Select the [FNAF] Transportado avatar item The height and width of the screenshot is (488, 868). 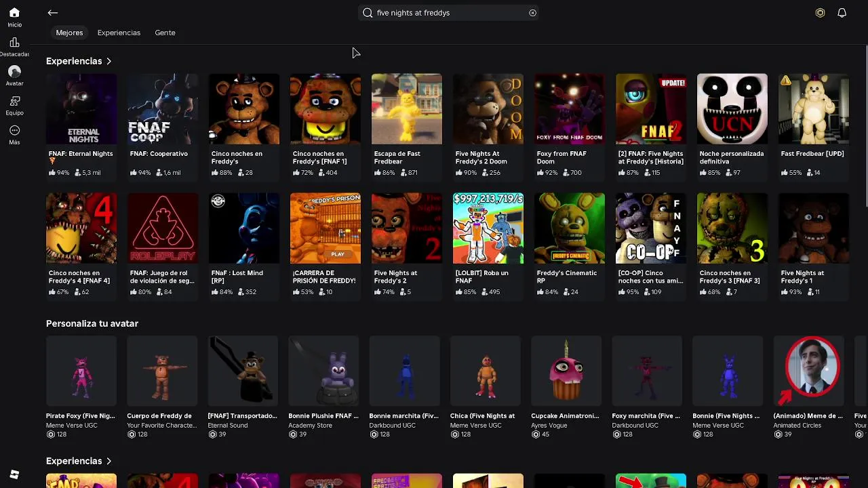click(x=243, y=371)
